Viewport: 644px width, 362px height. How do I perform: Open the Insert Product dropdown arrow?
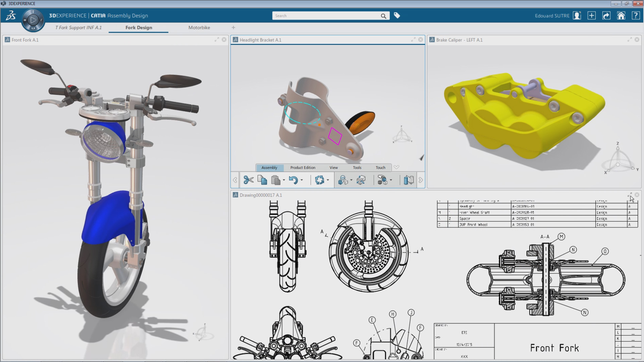click(x=391, y=180)
